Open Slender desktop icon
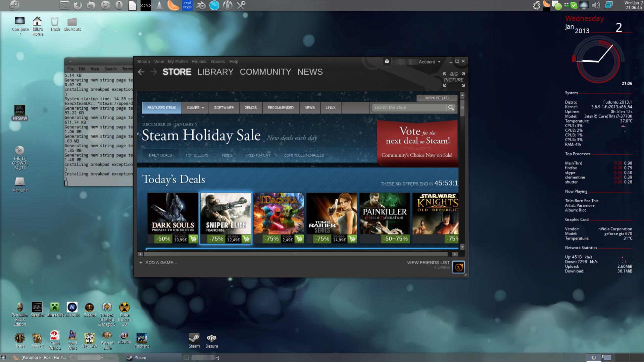Viewport: 644px width, 362px height. click(x=37, y=309)
